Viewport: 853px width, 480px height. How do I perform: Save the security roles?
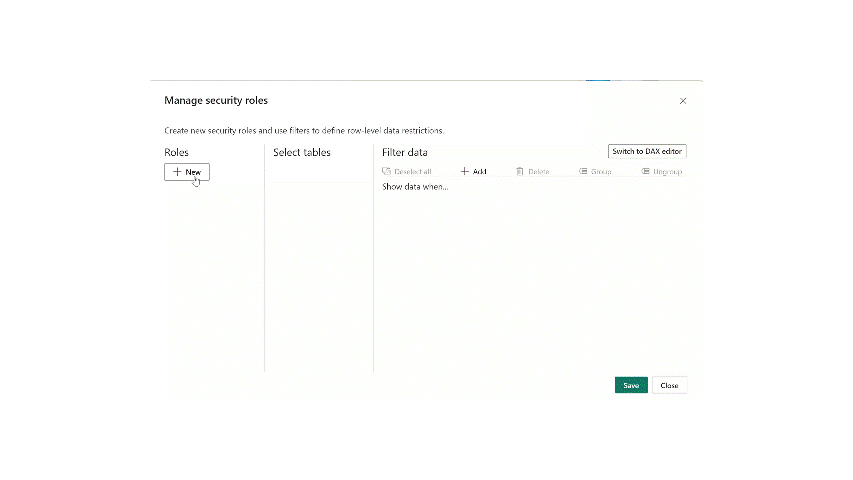[x=631, y=385]
